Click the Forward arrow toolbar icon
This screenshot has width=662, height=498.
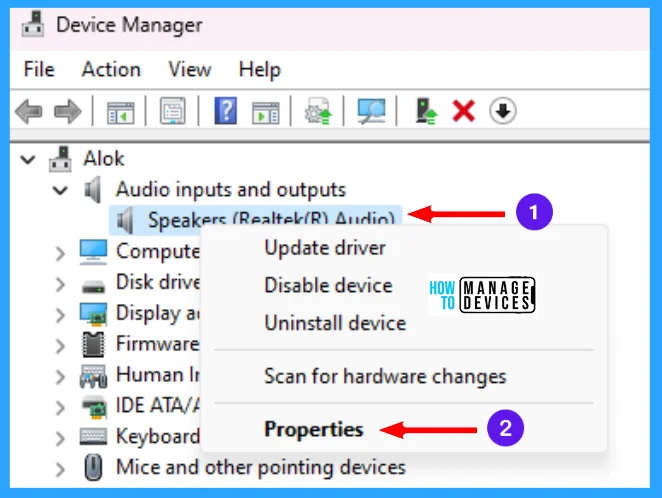68,111
